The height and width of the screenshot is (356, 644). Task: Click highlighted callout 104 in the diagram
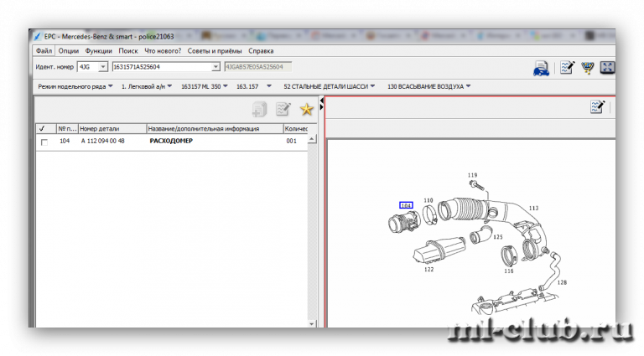click(x=406, y=205)
